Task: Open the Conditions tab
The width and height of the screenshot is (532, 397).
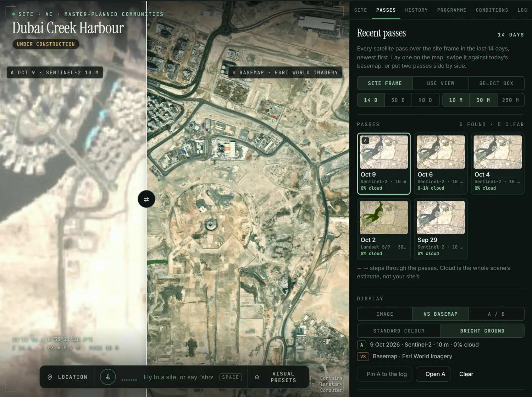Action: (492, 10)
